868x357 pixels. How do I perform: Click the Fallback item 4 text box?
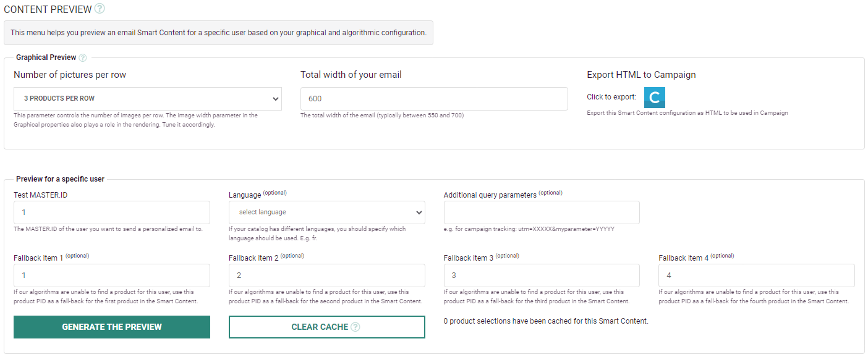756,275
